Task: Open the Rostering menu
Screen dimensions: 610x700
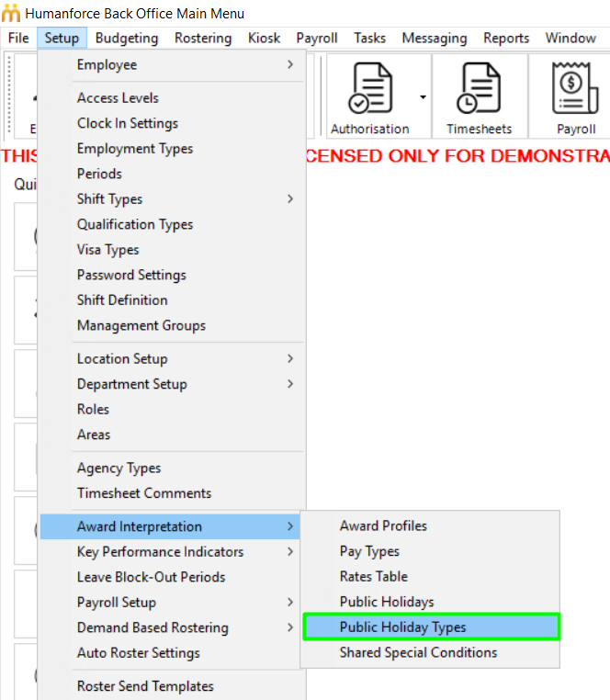Action: 203,38
